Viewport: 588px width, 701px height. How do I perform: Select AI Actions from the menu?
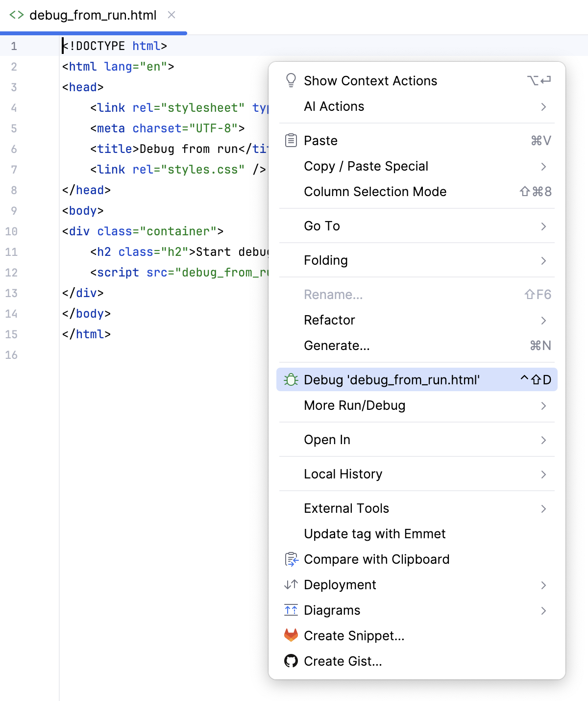point(334,106)
